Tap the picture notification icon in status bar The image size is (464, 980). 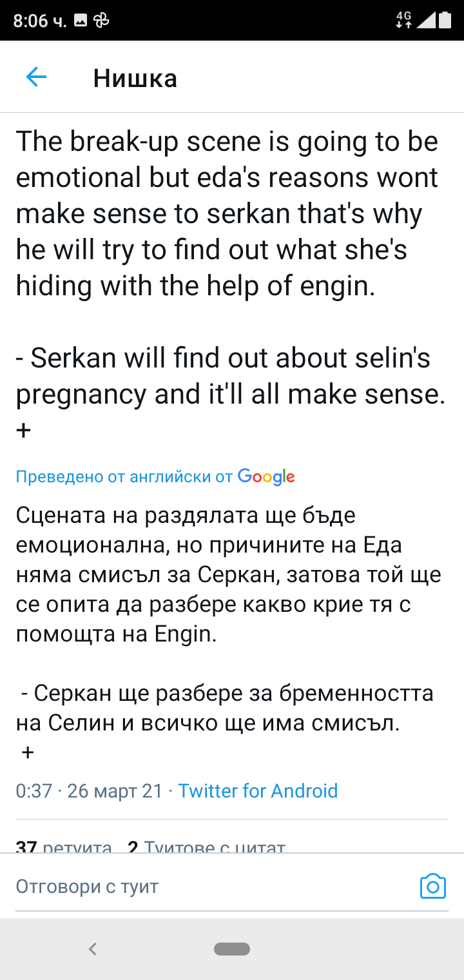click(81, 21)
